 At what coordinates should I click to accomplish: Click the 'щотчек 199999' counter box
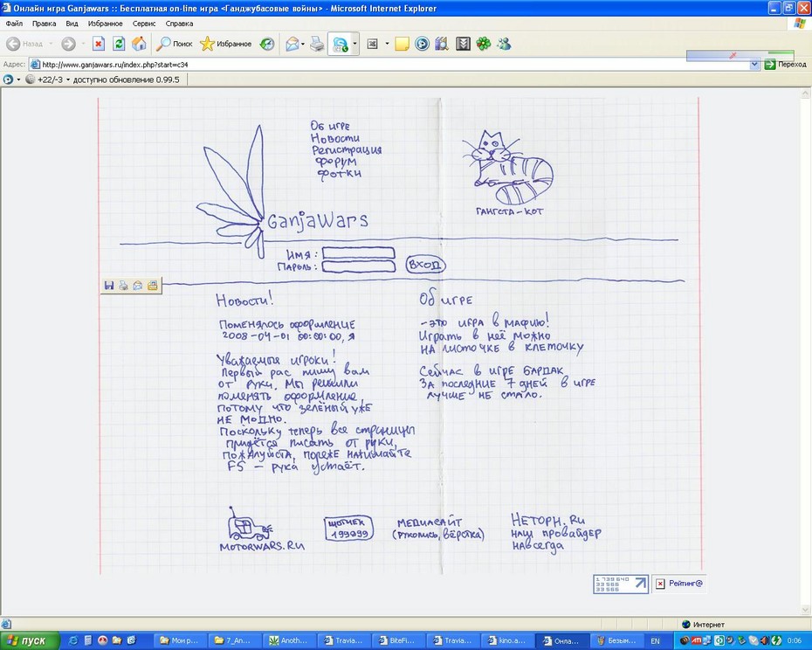pyautogui.click(x=349, y=529)
